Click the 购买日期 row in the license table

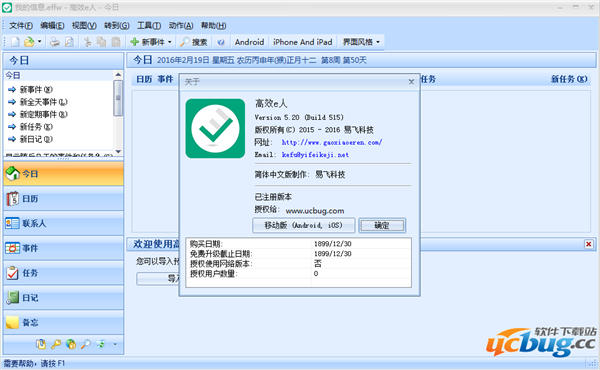click(298, 244)
